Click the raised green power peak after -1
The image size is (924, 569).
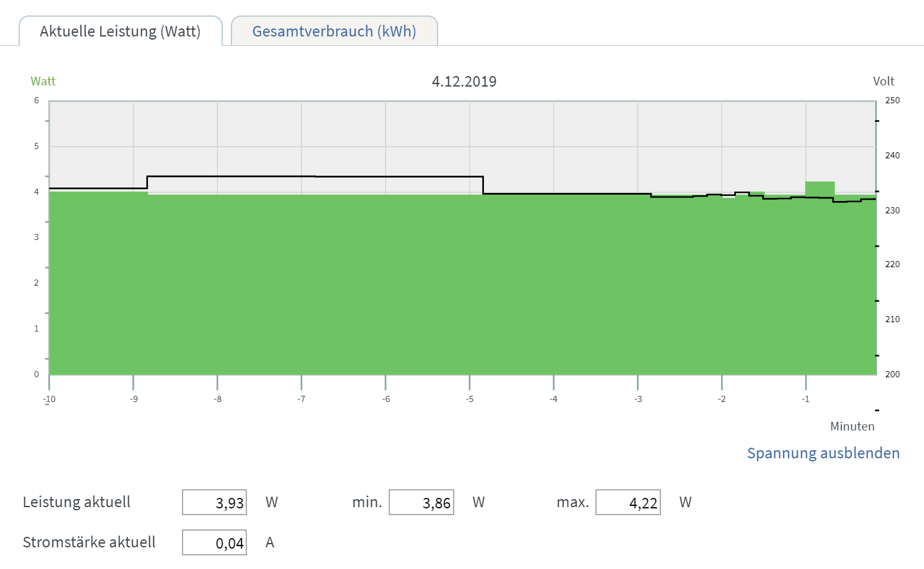pos(819,186)
